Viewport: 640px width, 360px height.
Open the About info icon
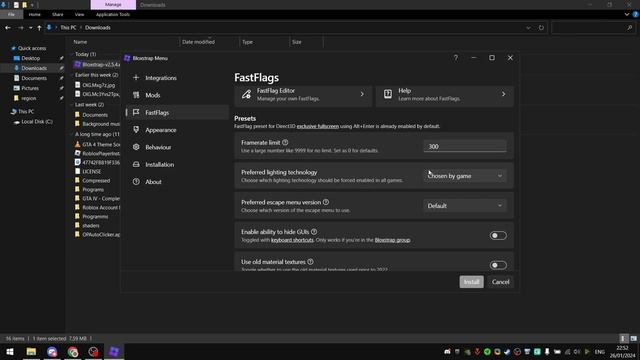(136, 182)
